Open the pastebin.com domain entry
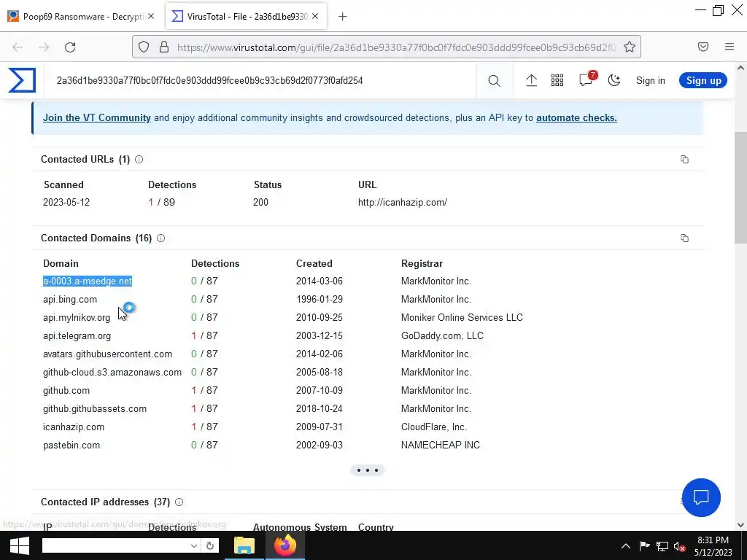Viewport: 747px width, 560px height. point(71,446)
